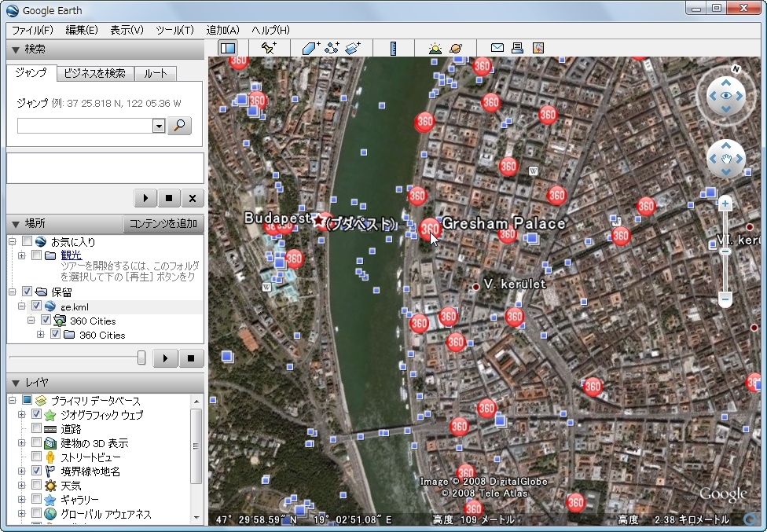Open View in Google Maps icon
The width and height of the screenshot is (767, 532).
tap(538, 48)
